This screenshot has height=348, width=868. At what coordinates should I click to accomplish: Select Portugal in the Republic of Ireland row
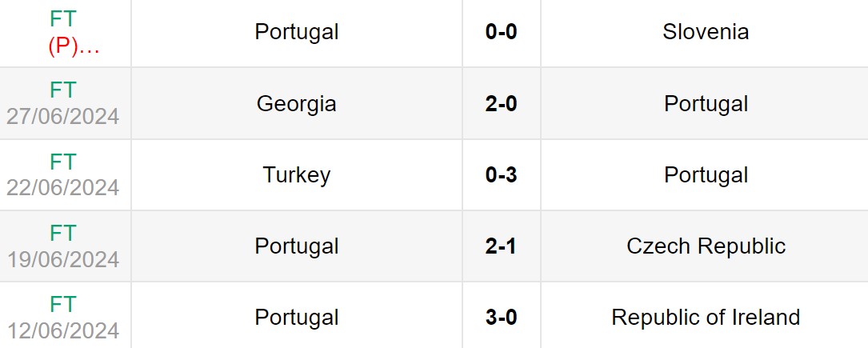(297, 318)
